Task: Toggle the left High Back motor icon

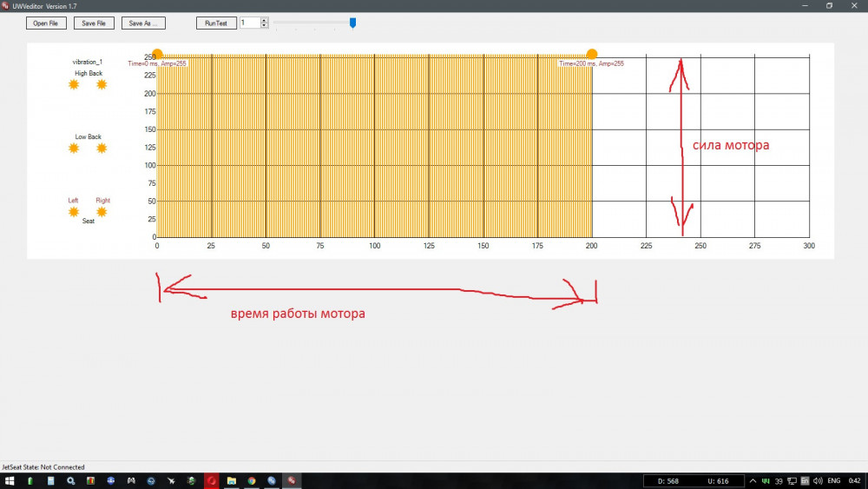Action: [x=74, y=84]
